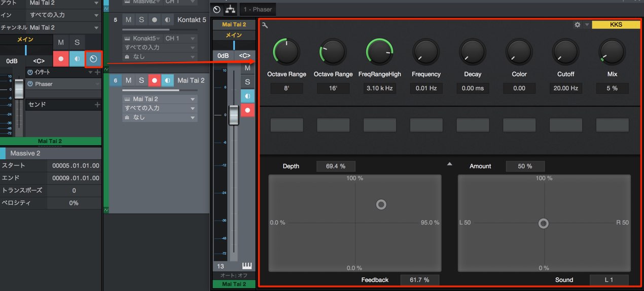The height and width of the screenshot is (291, 644).
Task: Bypass the Phaser insert via its power icon
Action: [x=30, y=84]
